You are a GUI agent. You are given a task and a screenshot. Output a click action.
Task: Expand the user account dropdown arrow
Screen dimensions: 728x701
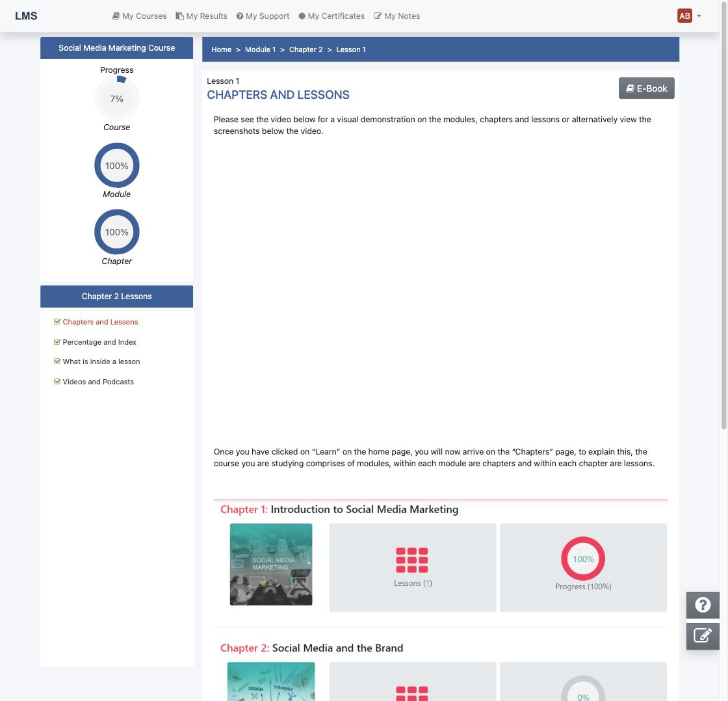pyautogui.click(x=699, y=16)
